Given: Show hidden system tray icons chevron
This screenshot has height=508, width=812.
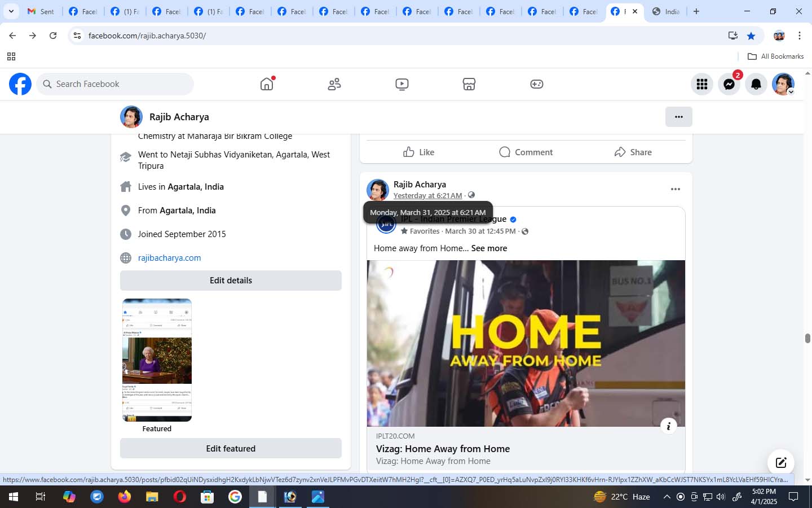Looking at the screenshot, I should tap(667, 497).
